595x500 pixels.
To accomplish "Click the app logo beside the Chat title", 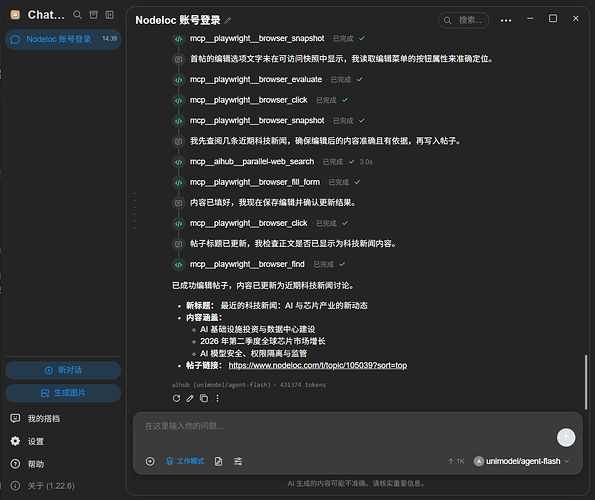I will [15, 15].
